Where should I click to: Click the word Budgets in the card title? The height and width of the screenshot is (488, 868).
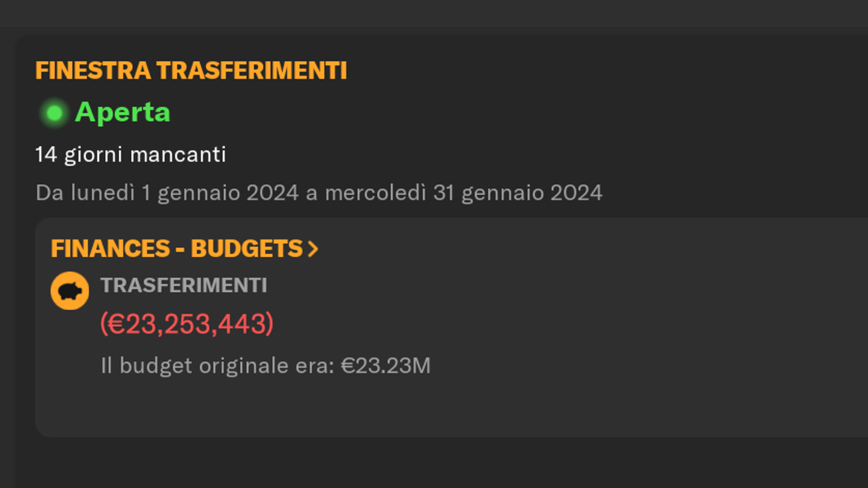coord(247,249)
